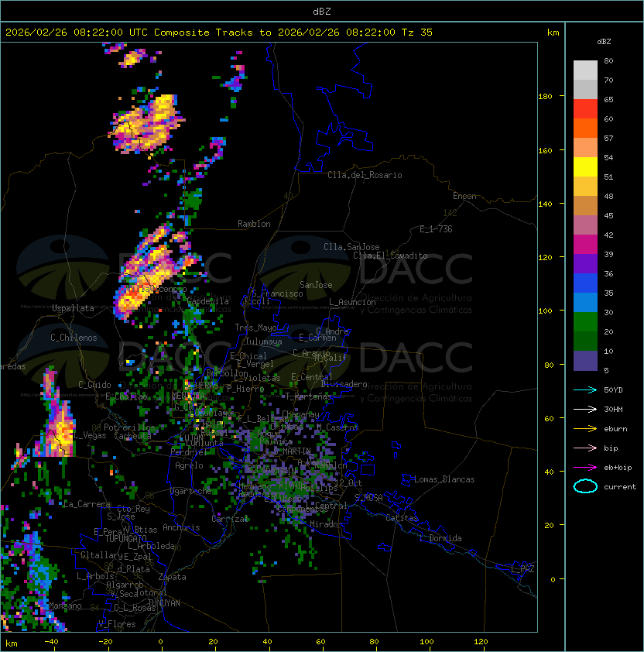Select the light gray top swatch in dBZ scale

tap(585, 70)
